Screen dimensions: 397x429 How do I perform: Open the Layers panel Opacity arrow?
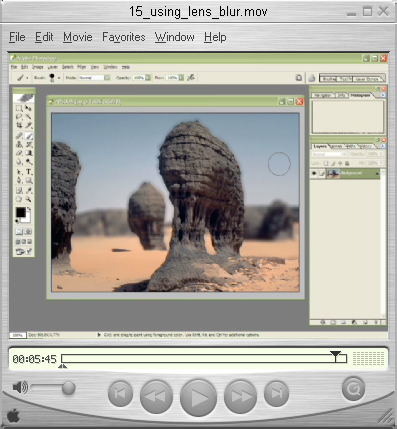381,154
